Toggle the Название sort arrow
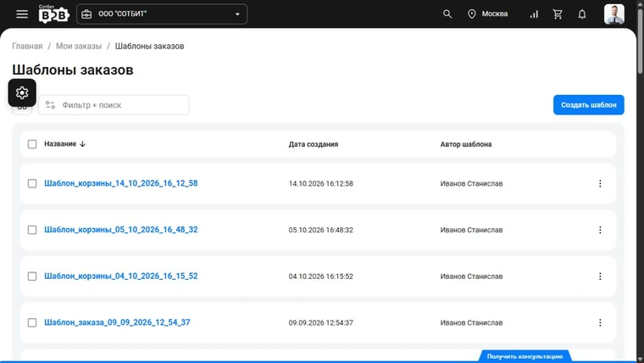This screenshot has height=363, width=644. click(x=82, y=144)
